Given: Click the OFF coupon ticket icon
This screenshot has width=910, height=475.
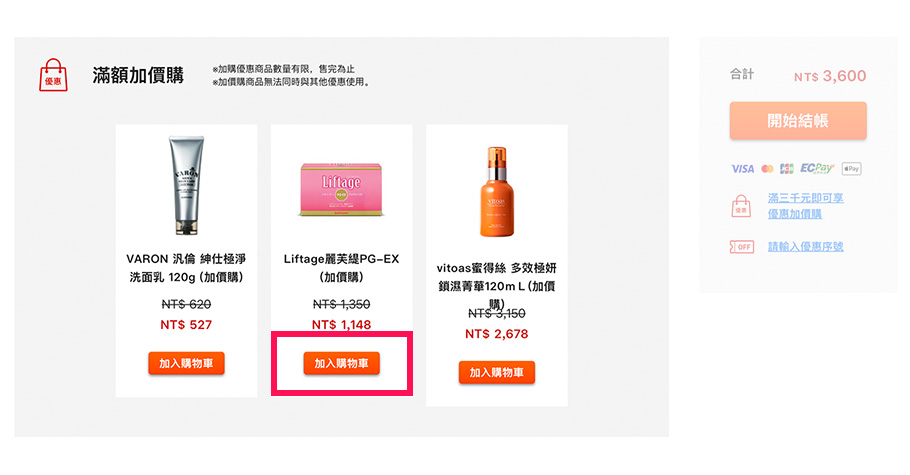Looking at the screenshot, I should (x=742, y=247).
